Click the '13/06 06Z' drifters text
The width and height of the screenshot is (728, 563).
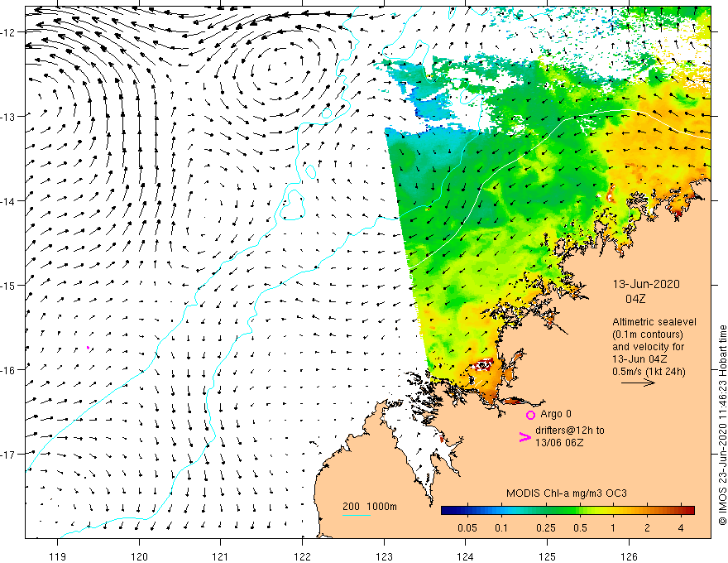click(559, 443)
